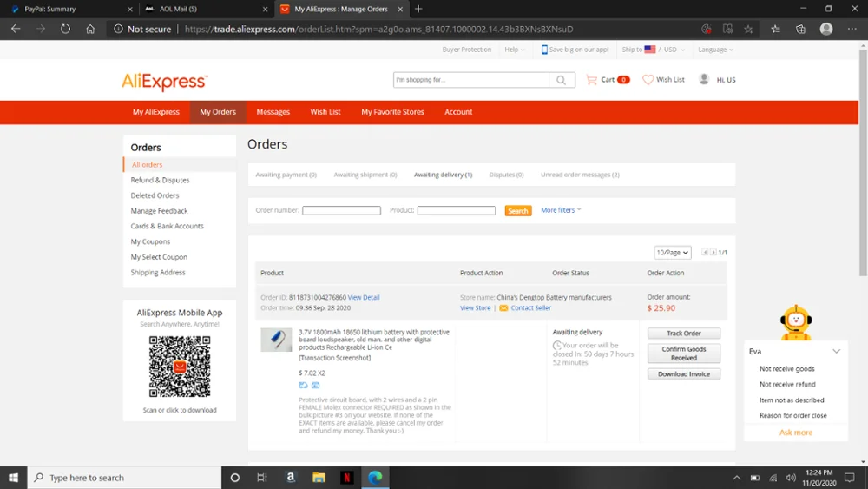Open the browser Favorites list icon

click(x=775, y=29)
